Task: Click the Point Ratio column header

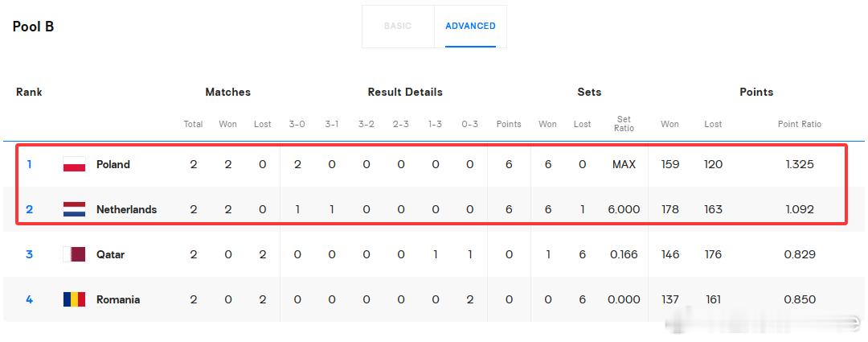Action: (800, 124)
